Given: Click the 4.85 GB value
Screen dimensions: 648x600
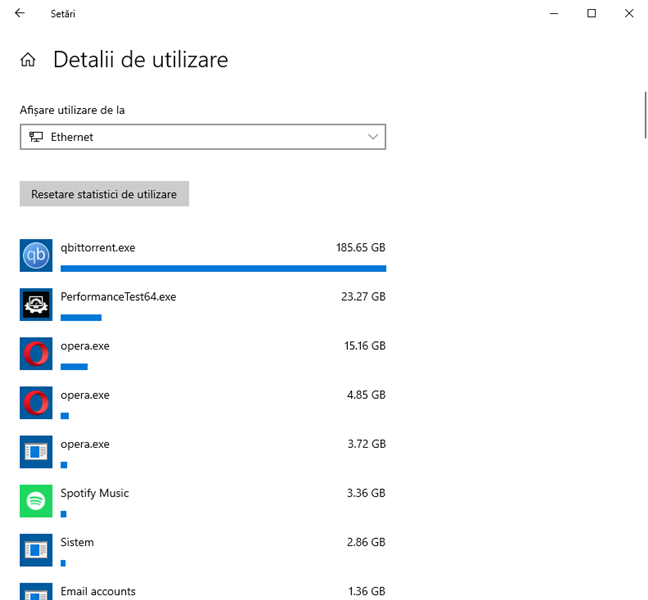Looking at the screenshot, I should click(x=366, y=395).
